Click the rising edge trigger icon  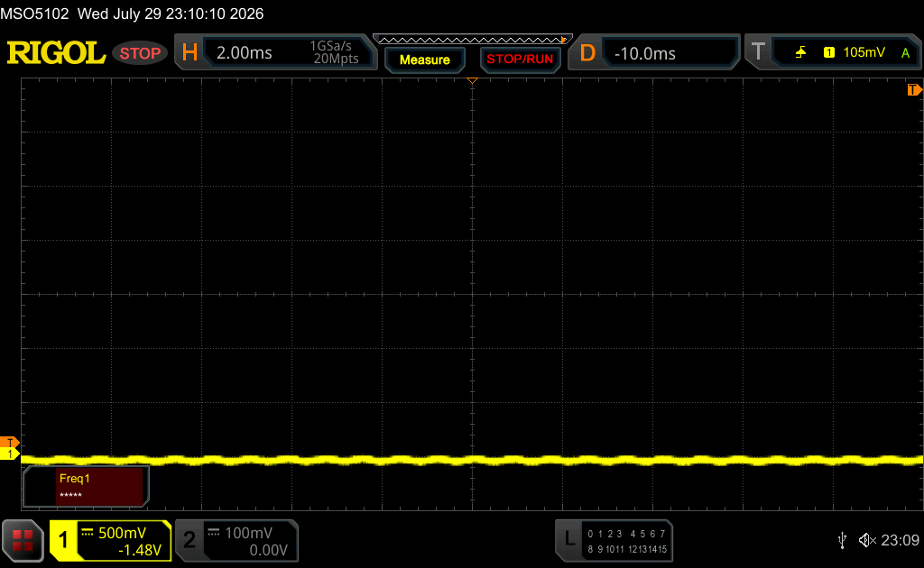click(800, 52)
